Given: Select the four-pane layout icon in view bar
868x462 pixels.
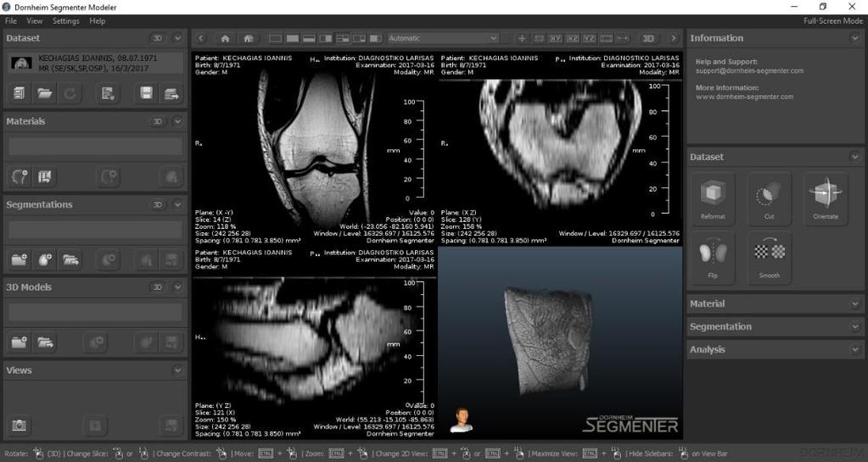Looking at the screenshot, I should pyautogui.click(x=343, y=38).
